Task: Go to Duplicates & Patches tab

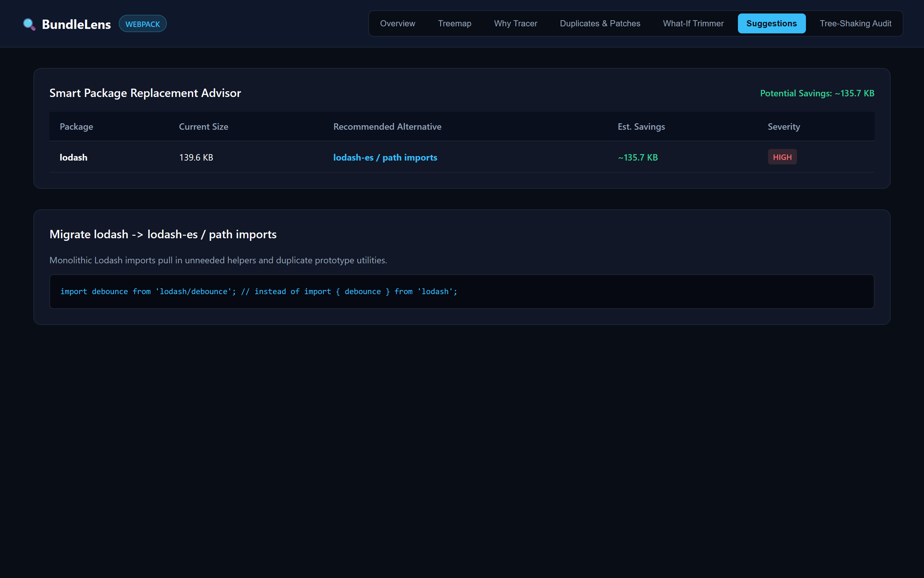Action: [600, 23]
